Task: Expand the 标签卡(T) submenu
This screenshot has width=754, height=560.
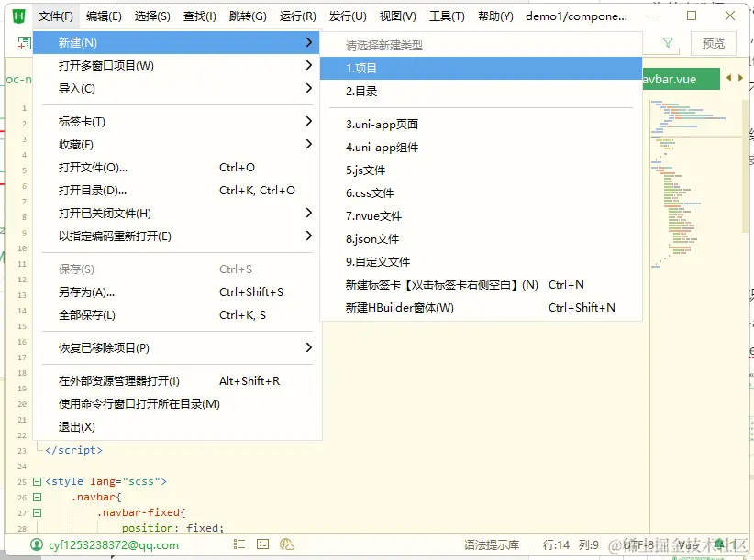Action: (176, 122)
